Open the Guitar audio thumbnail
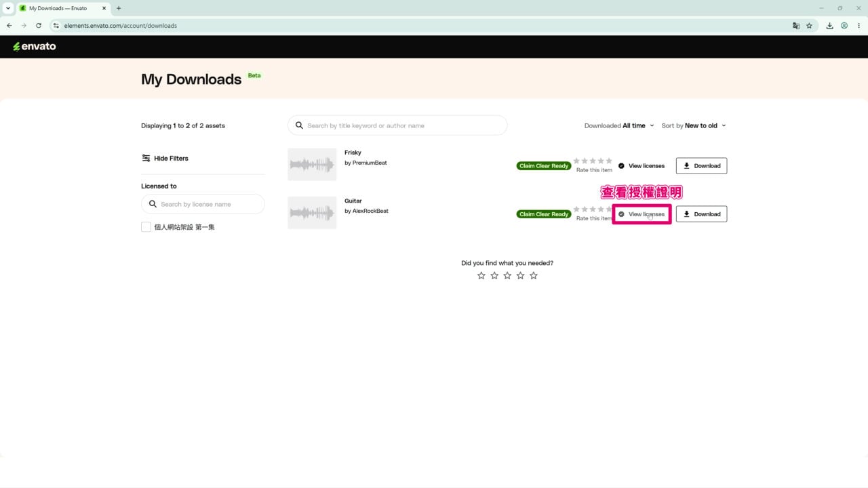Viewport: 868px width, 488px height. coord(312,213)
